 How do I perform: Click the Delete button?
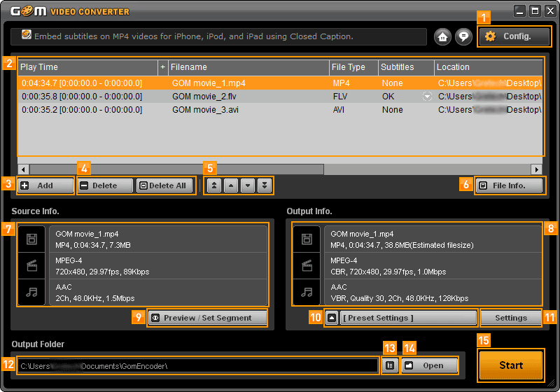[x=105, y=185]
